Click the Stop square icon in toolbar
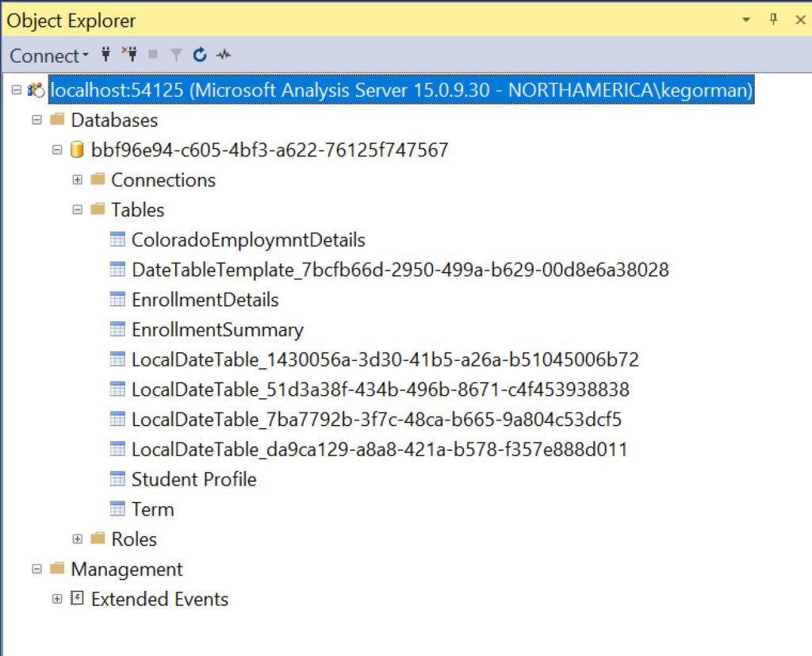Image resolution: width=812 pixels, height=656 pixels. (153, 54)
